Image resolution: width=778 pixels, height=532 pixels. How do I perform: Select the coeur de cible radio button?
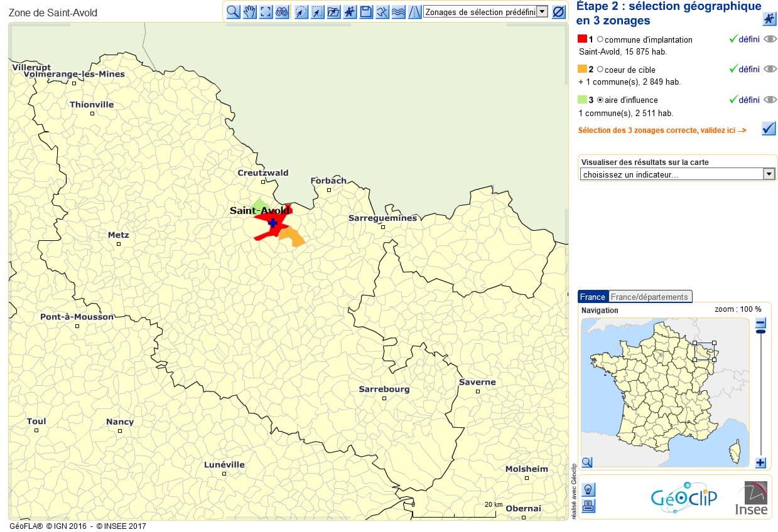[600, 70]
